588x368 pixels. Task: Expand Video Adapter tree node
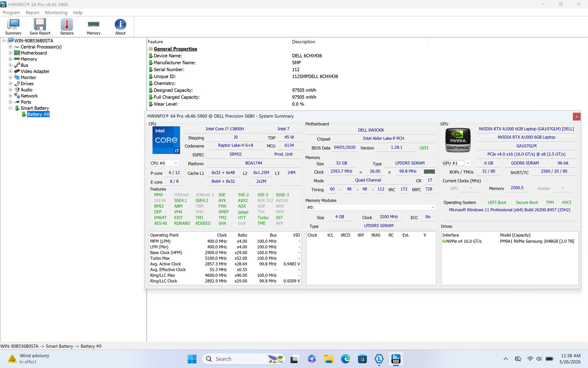click(10, 71)
